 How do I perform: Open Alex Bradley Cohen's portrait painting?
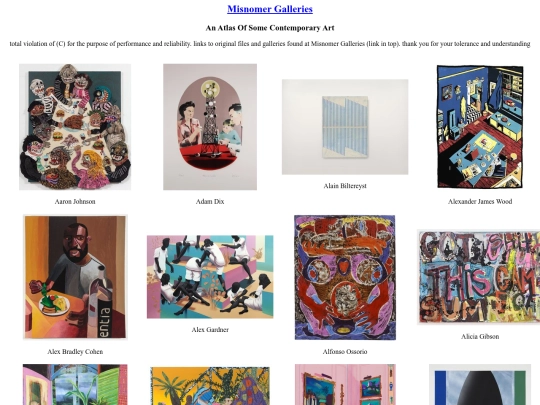pyautogui.click(x=75, y=277)
